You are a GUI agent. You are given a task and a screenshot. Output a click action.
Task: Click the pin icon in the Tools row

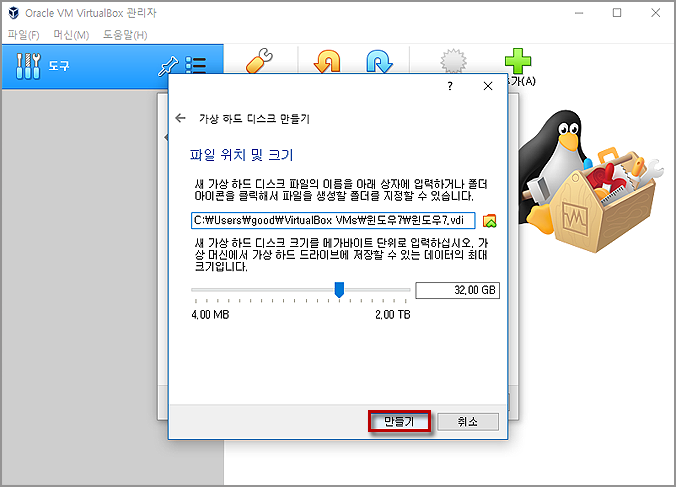click(168, 66)
